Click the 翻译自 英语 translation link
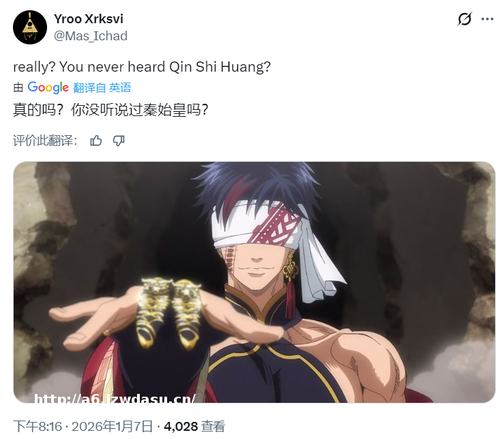Screen dimensions: 504x439 (102, 87)
